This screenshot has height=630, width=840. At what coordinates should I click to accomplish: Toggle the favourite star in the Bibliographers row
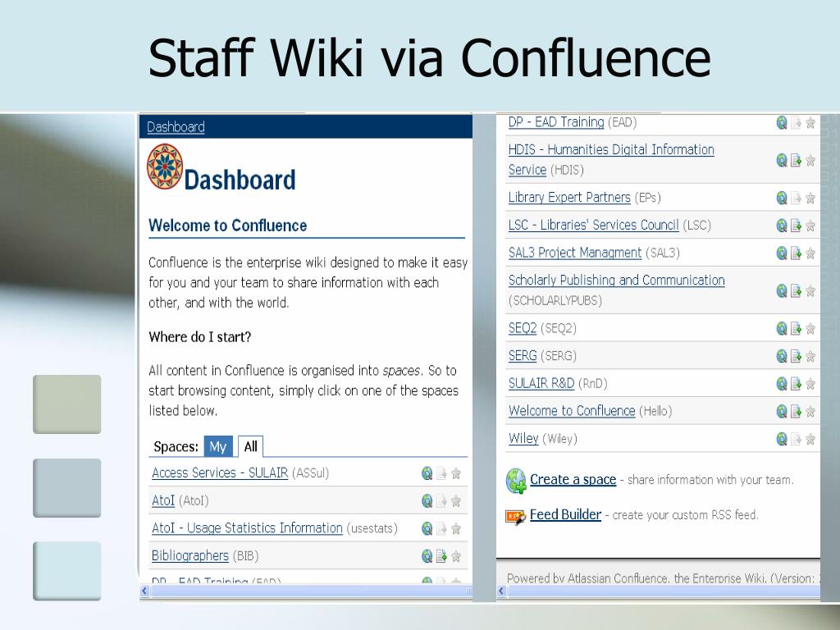point(456,556)
